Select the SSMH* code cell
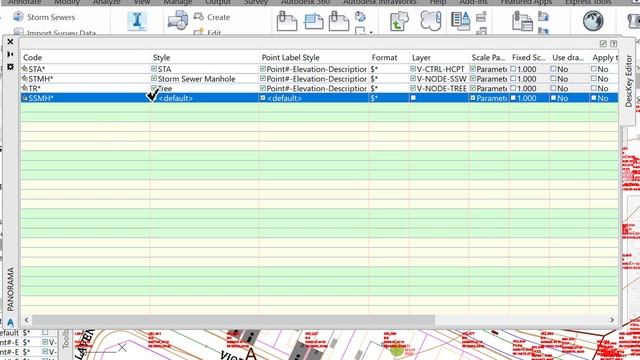 (x=85, y=98)
